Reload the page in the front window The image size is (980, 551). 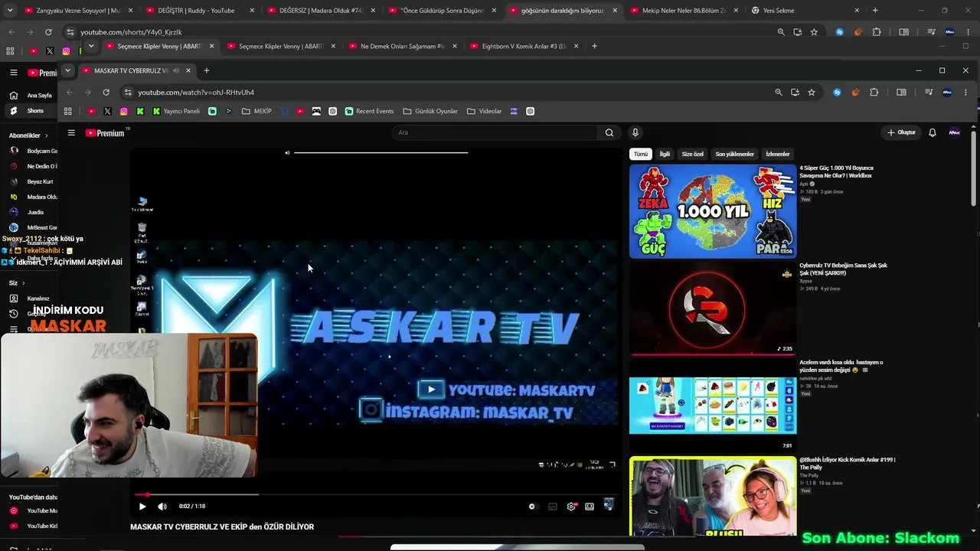pos(106,93)
